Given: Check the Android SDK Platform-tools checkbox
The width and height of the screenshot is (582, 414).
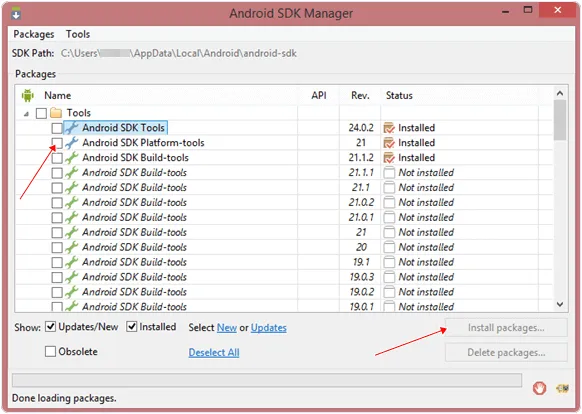Looking at the screenshot, I should point(57,143).
